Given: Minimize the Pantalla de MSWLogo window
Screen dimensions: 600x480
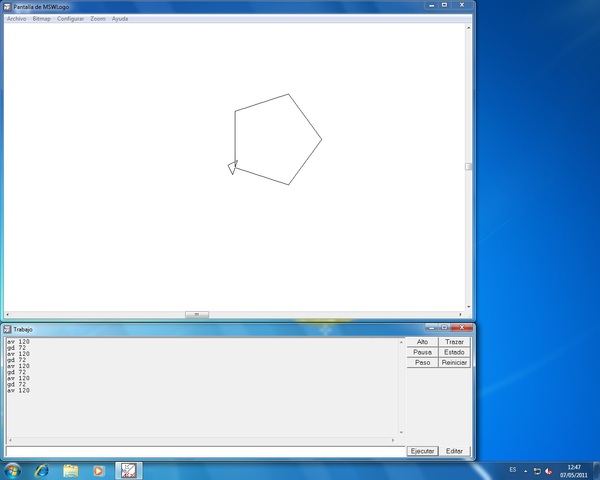Looking at the screenshot, I should [432, 5].
